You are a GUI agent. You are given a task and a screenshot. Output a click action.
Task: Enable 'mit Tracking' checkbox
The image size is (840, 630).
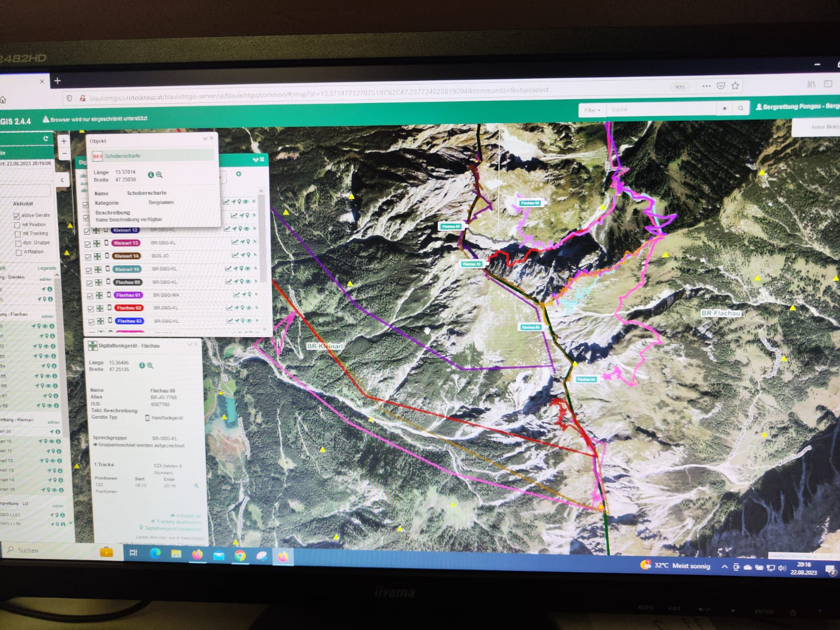pyautogui.click(x=18, y=234)
